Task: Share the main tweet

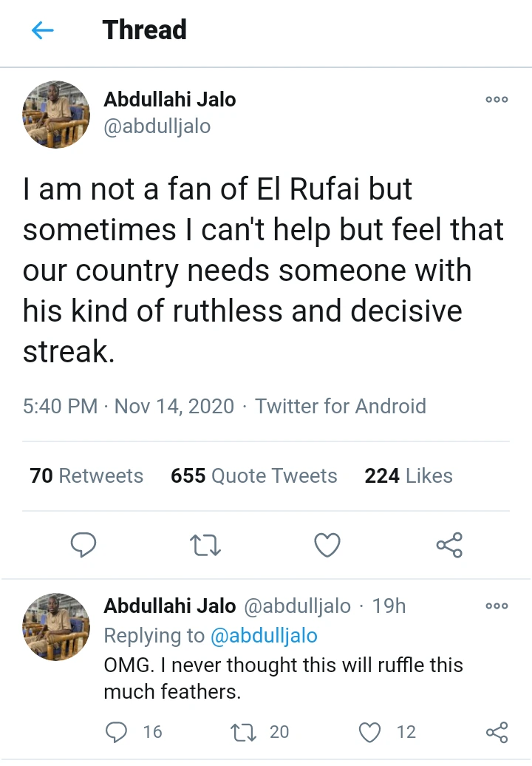Action: pos(449,546)
